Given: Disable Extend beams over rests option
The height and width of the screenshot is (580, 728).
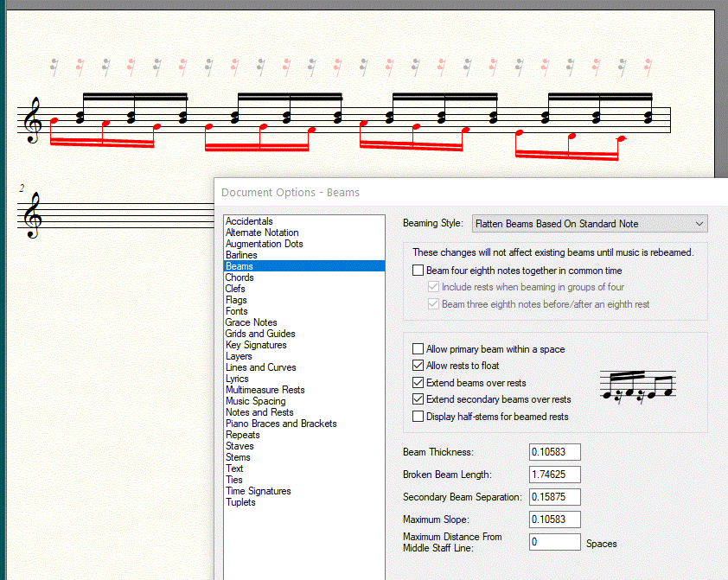Looking at the screenshot, I should click(418, 383).
